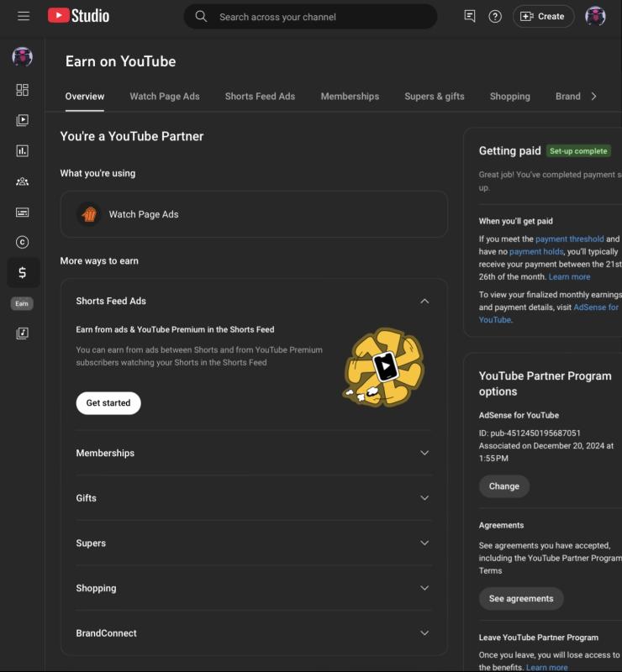Viewport: 622px width, 672px height.
Task: Click the Set-up complete badge
Action: tap(578, 151)
